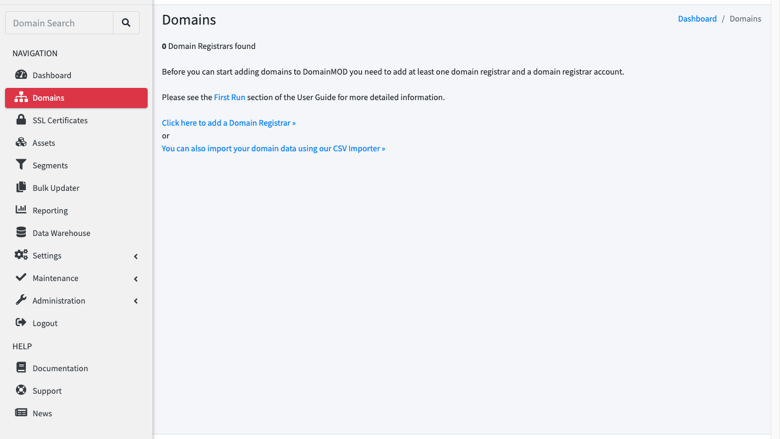This screenshot has height=439, width=780.
Task: Expand the Maintenance submenu chevron
Action: (x=135, y=278)
